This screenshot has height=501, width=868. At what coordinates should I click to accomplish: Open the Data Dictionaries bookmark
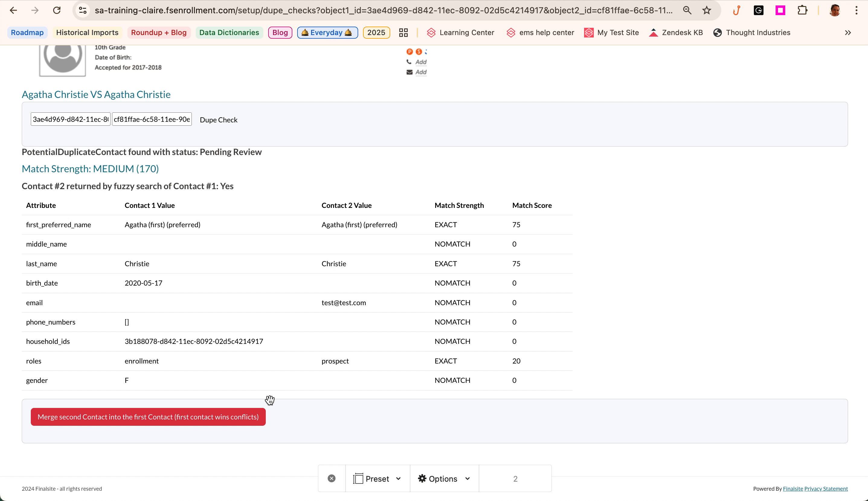[229, 33]
